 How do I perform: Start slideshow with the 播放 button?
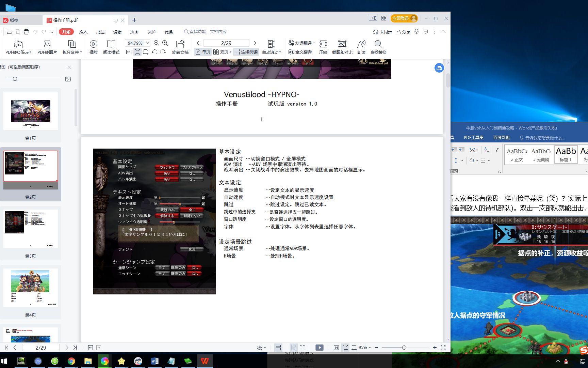94,47
